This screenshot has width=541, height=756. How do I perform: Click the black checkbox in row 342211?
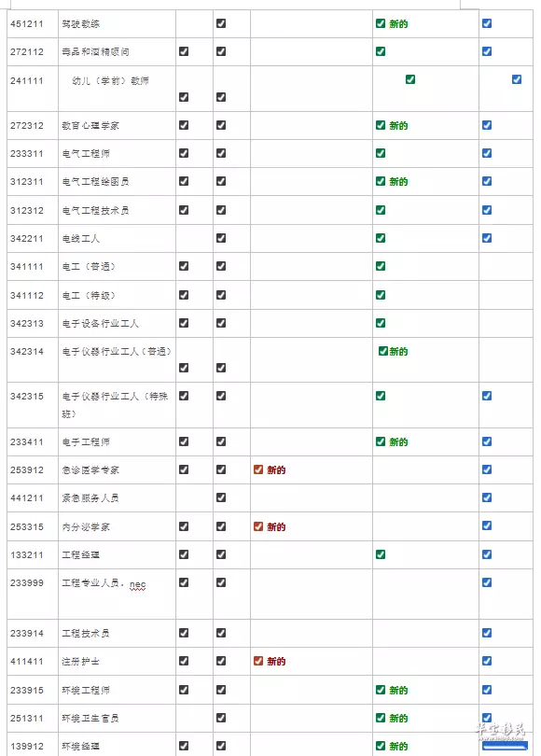pyautogui.click(x=221, y=238)
